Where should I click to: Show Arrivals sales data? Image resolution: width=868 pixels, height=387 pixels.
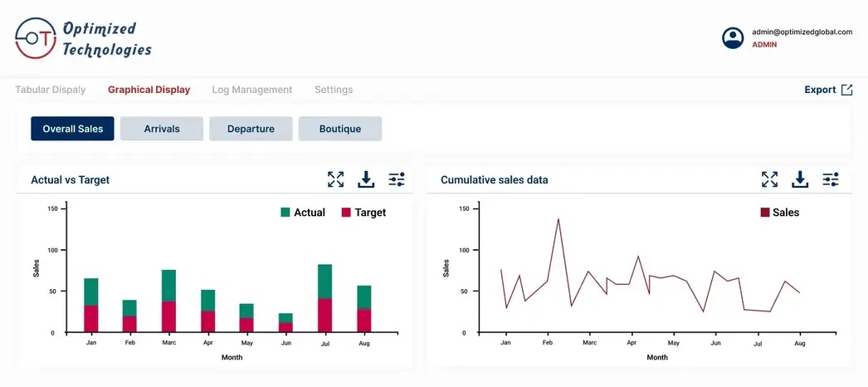162,129
